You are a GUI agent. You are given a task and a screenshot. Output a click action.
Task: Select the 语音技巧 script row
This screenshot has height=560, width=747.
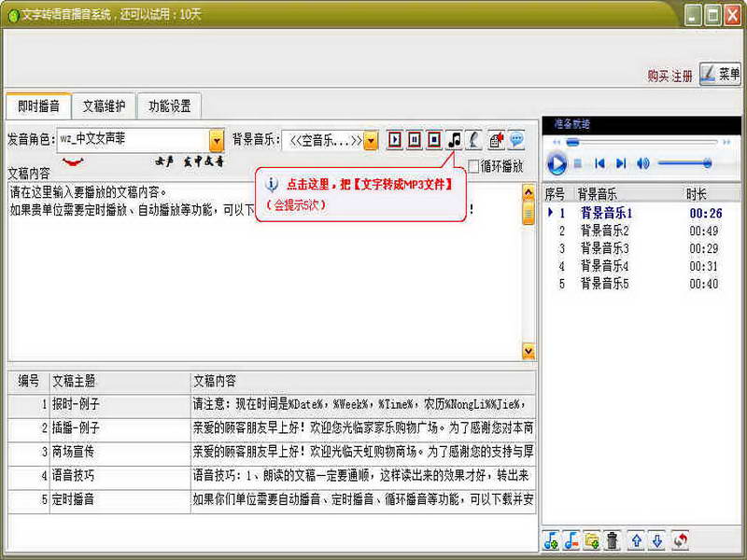[x=272, y=476]
